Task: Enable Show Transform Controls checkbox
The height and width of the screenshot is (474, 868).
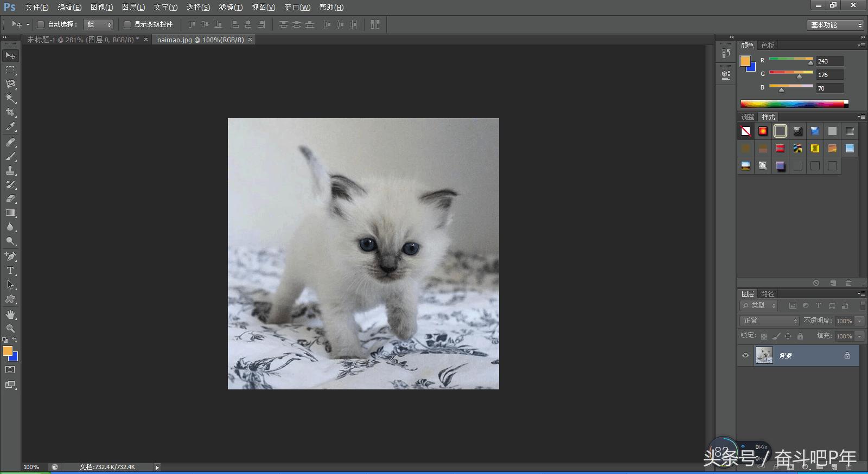Action: tap(127, 24)
